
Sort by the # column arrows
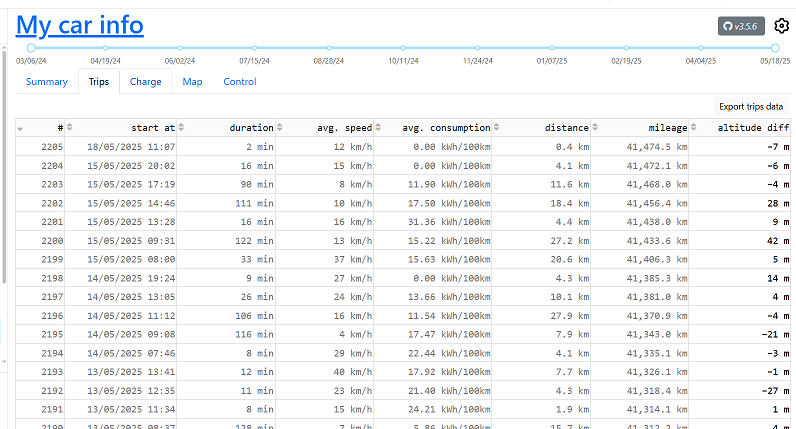[70, 127]
